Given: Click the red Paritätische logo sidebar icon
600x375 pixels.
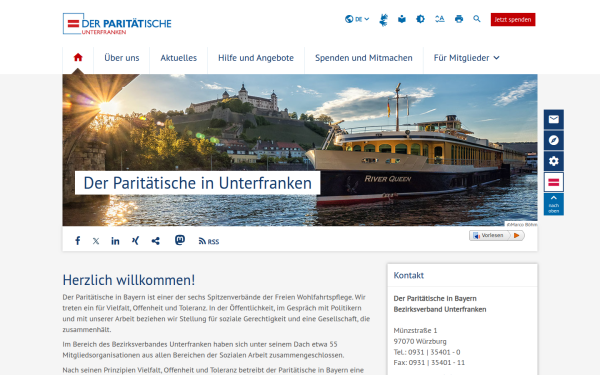Looking at the screenshot, I should point(554,182).
